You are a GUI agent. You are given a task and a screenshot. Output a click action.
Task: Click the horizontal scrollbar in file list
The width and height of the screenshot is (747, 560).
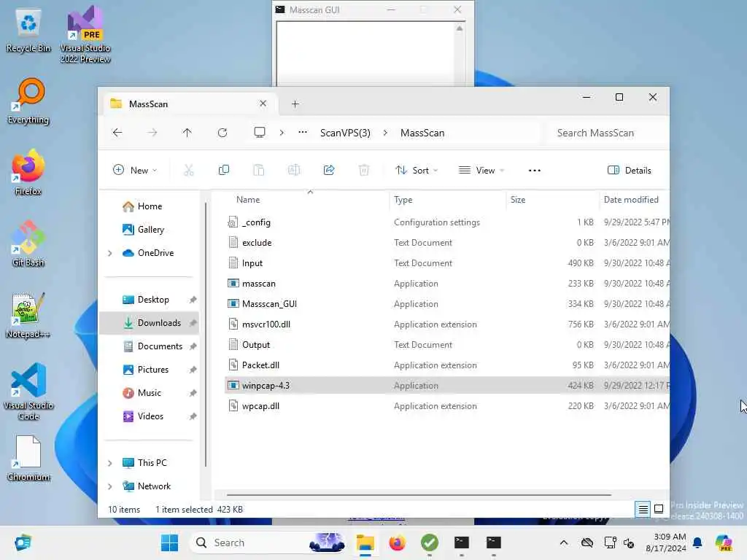(419, 495)
